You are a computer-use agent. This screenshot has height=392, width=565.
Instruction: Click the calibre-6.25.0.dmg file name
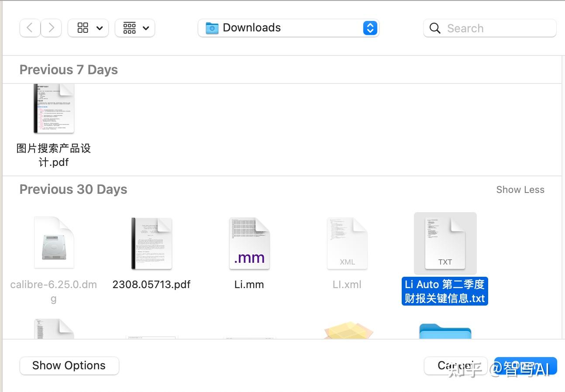54,291
